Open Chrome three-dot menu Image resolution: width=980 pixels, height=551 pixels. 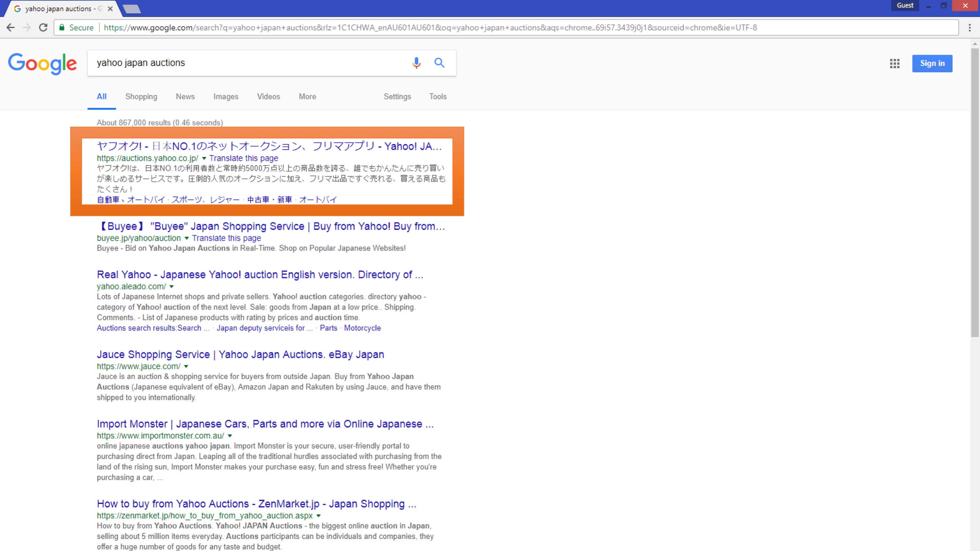point(969,27)
